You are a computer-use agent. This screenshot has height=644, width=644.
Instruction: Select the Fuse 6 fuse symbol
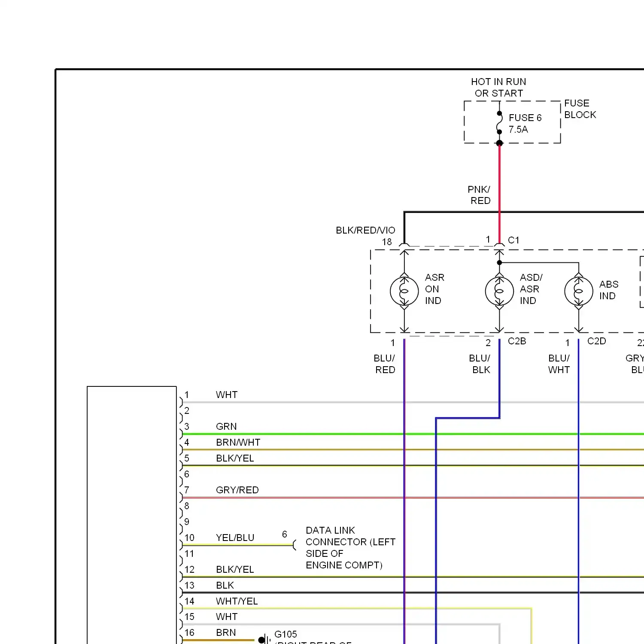(x=499, y=123)
